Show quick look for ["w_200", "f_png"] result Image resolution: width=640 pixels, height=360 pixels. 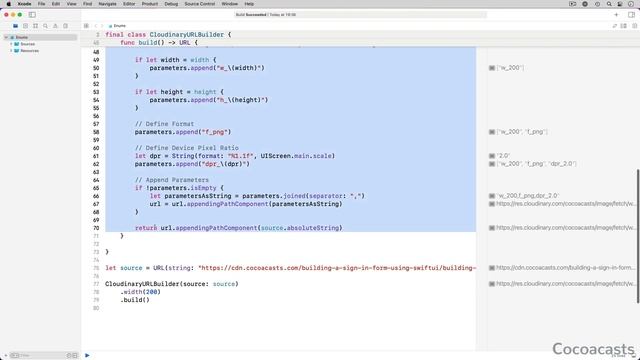point(492,132)
